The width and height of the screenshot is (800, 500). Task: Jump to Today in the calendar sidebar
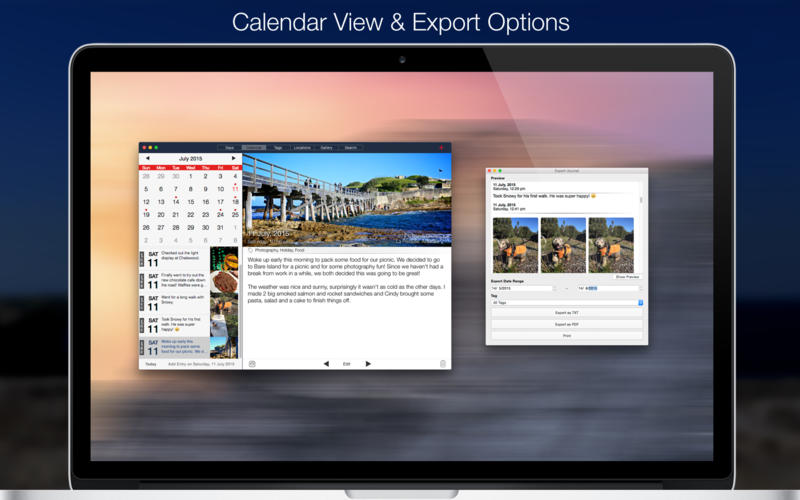pyautogui.click(x=151, y=364)
